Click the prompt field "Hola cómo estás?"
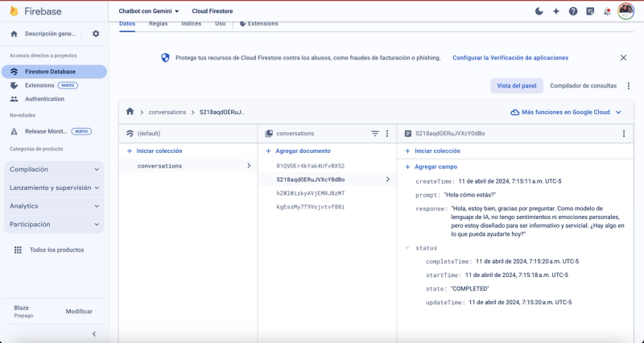Image resolution: width=644 pixels, height=343 pixels. pyautogui.click(x=469, y=195)
